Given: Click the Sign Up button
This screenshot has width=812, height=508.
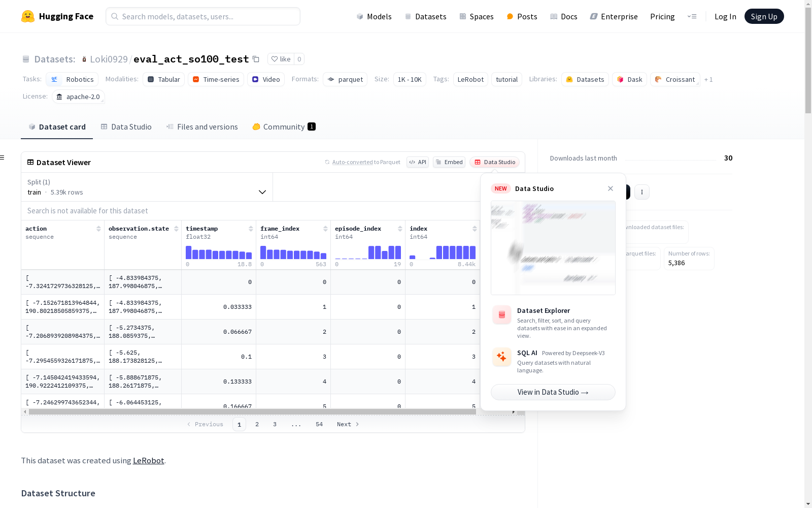Looking at the screenshot, I should (x=764, y=17).
